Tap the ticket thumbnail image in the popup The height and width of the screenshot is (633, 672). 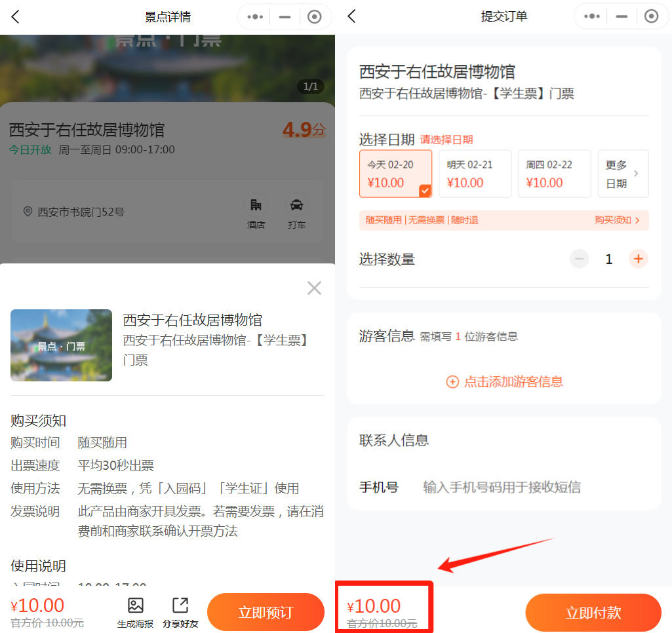pos(61,345)
